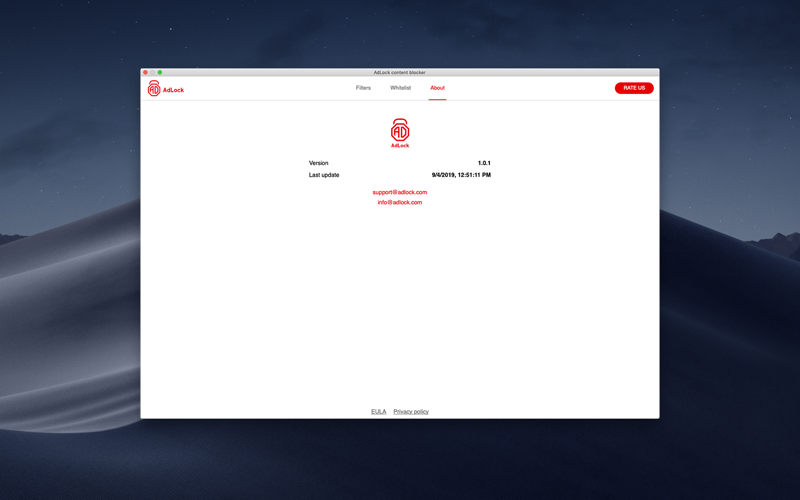Click the AdLock content blocker window title
The width and height of the screenshot is (800, 500).
pyautogui.click(x=399, y=72)
